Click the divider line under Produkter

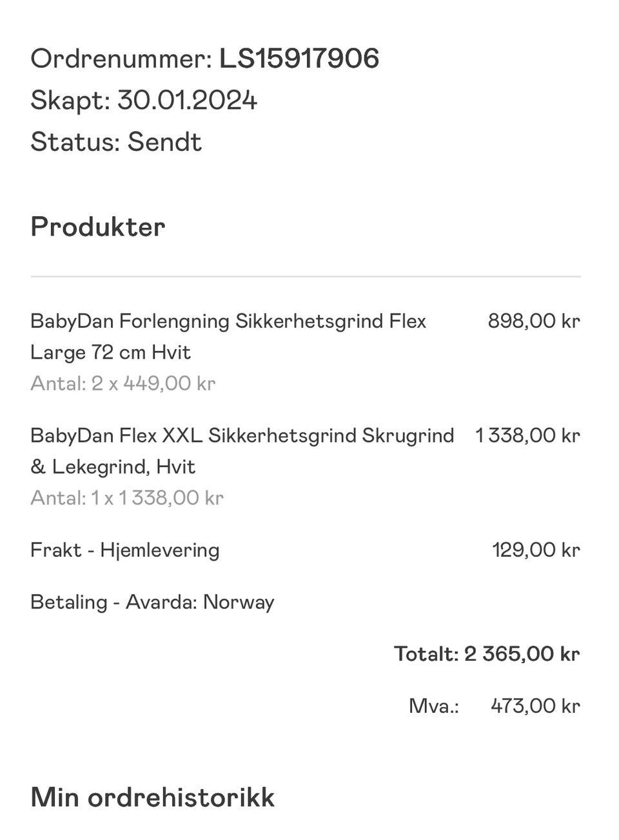tap(306, 277)
